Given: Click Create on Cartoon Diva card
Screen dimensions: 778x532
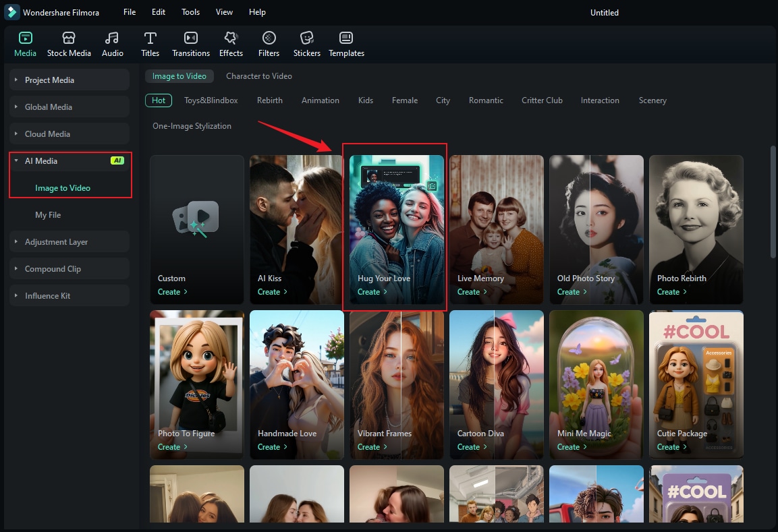Looking at the screenshot, I should click(x=472, y=447).
